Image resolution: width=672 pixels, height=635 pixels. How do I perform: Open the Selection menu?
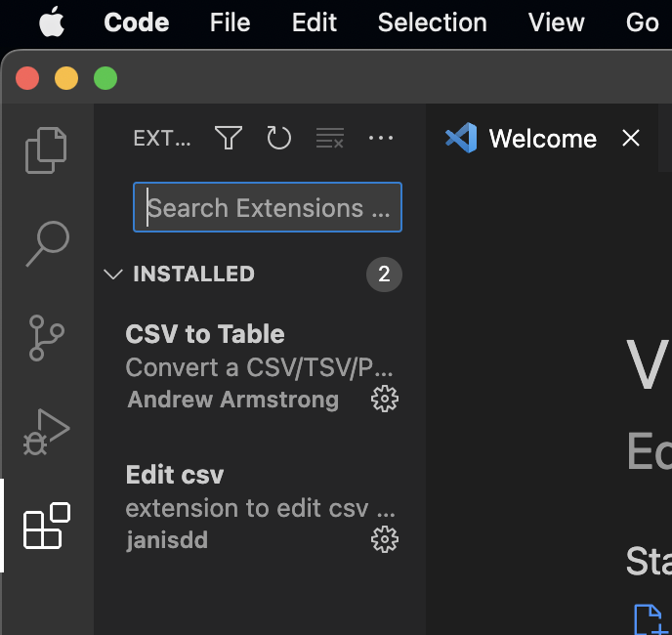click(432, 22)
